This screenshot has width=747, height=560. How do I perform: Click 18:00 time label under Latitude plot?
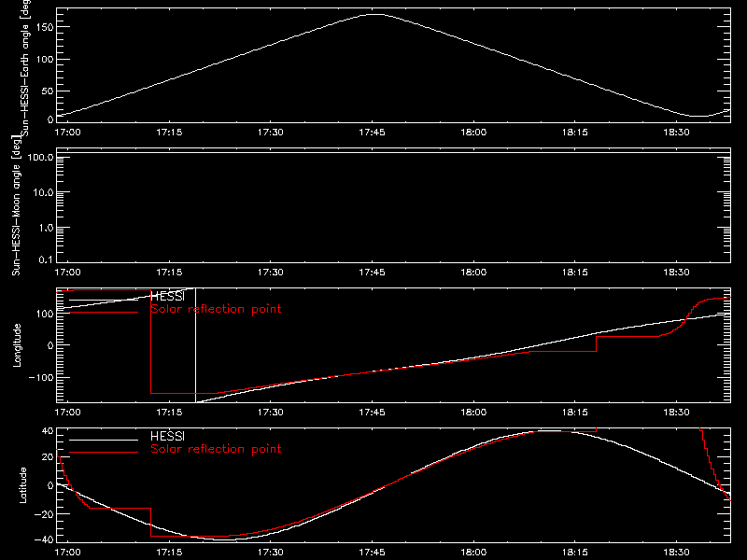[x=473, y=552]
